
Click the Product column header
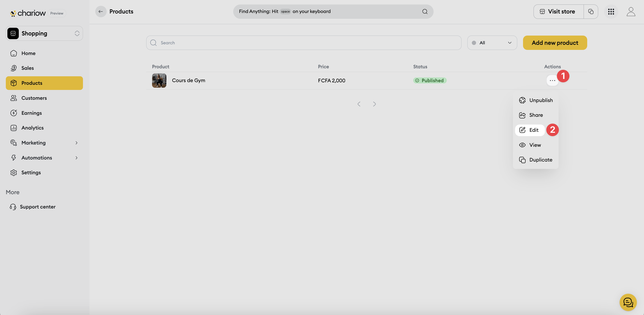pos(161,67)
